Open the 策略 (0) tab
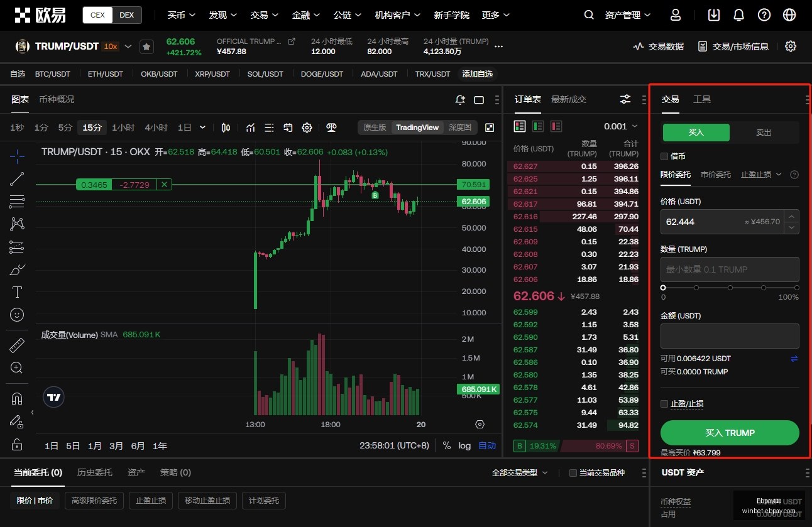This screenshot has height=527, width=812. point(175,472)
